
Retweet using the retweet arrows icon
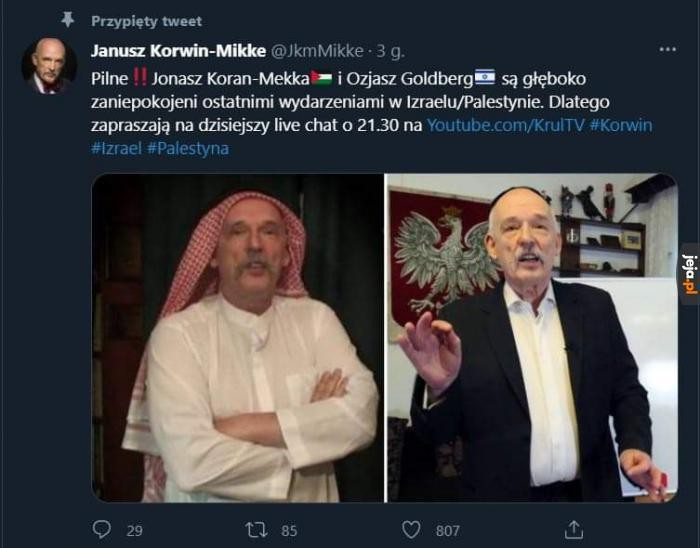point(256,530)
